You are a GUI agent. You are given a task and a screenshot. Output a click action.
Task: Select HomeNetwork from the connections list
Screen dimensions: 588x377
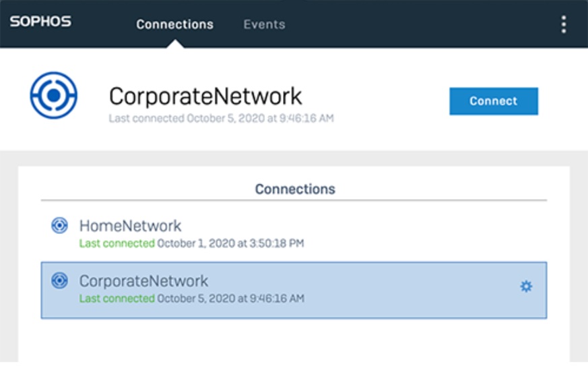click(x=130, y=226)
